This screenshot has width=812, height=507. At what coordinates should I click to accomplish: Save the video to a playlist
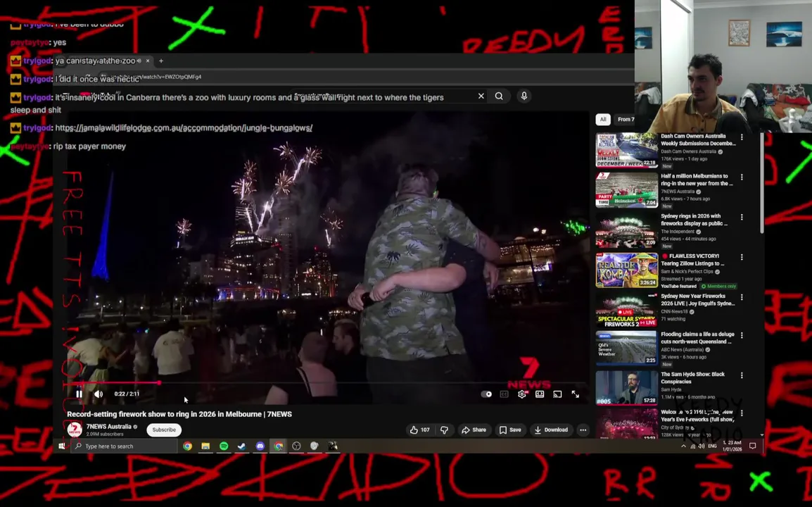click(510, 430)
